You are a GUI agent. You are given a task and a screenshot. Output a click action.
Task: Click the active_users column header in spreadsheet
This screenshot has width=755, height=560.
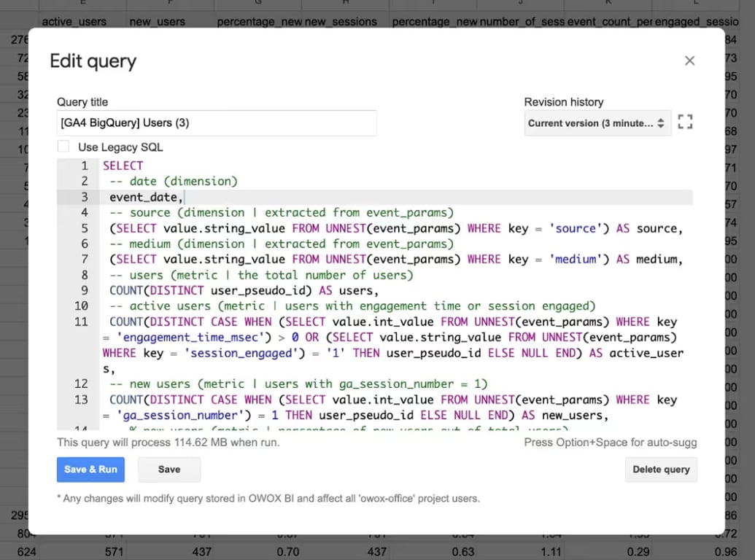pyautogui.click(x=74, y=22)
